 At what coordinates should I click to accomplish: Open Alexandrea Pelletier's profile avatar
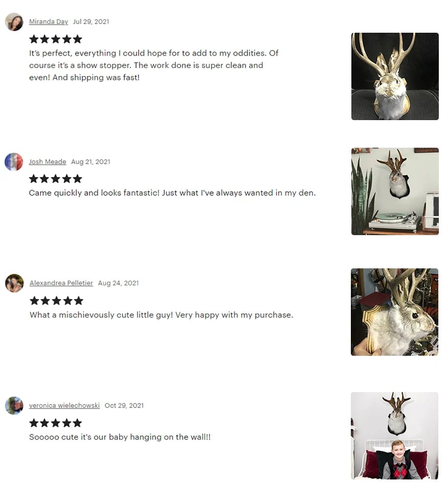14,283
